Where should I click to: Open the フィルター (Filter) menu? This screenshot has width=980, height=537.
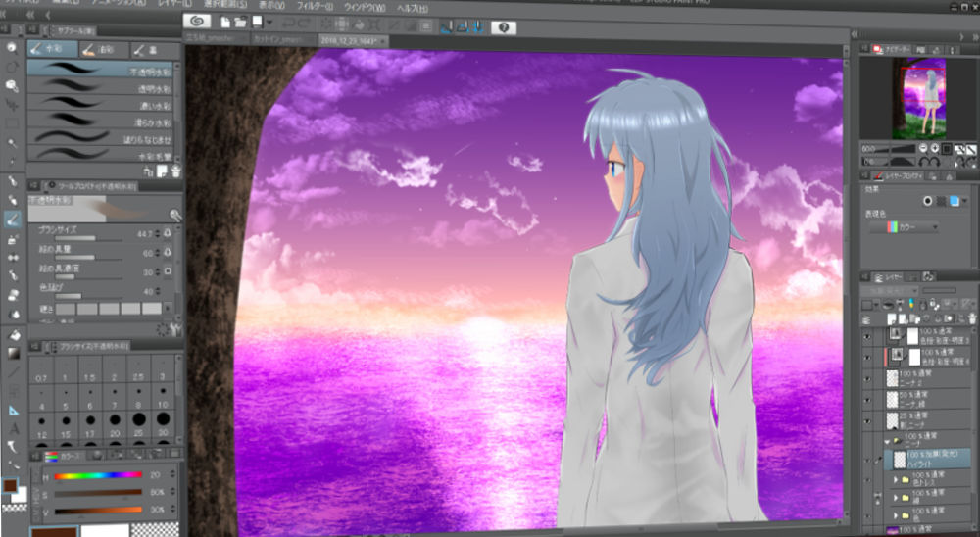pyautogui.click(x=315, y=5)
